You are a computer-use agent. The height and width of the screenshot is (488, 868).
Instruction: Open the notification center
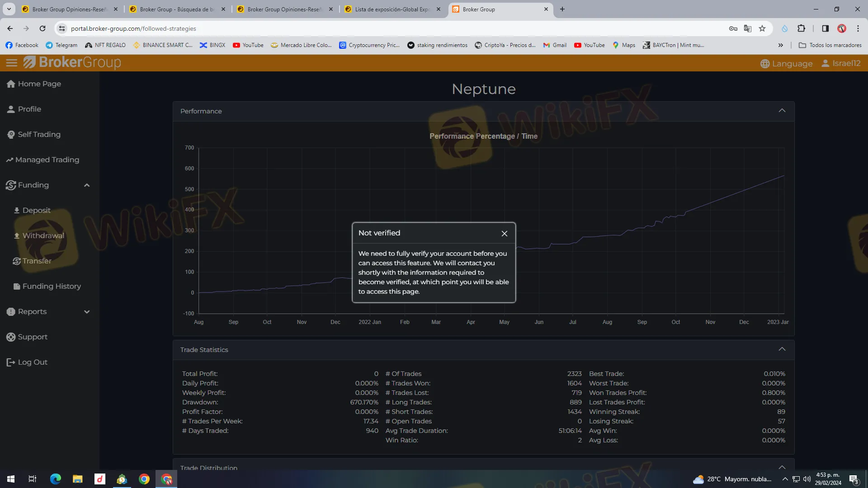coord(854,479)
